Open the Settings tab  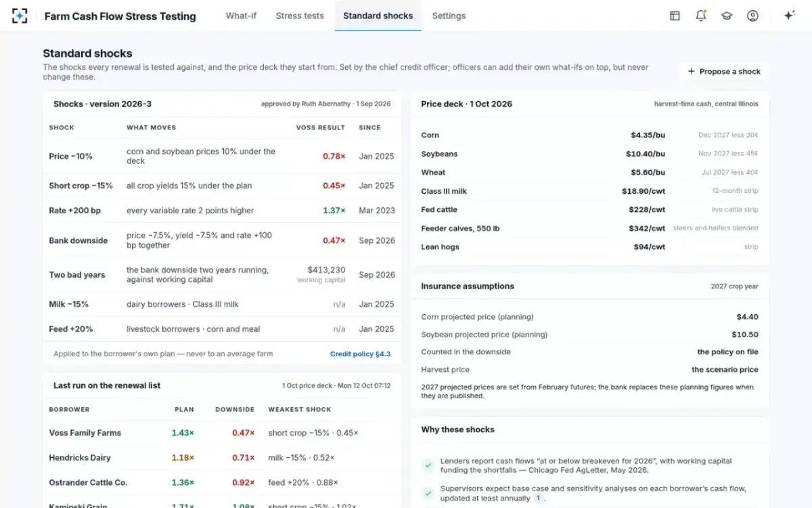[x=449, y=16]
